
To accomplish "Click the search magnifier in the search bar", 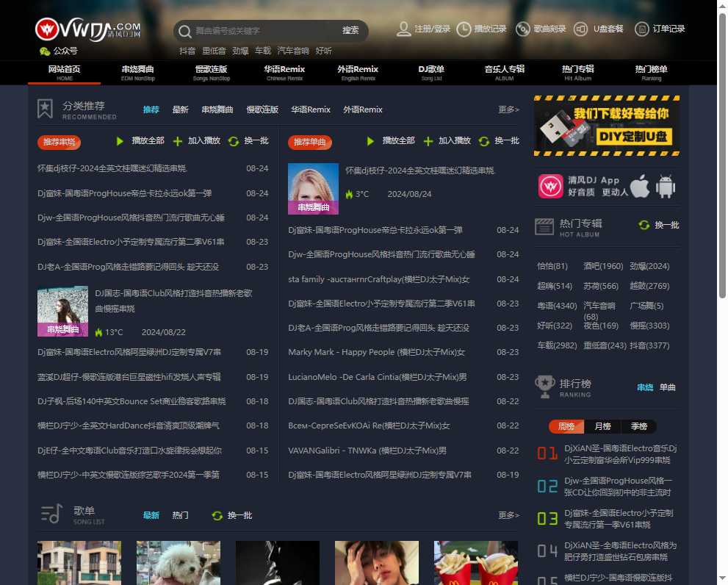I will click(x=184, y=32).
